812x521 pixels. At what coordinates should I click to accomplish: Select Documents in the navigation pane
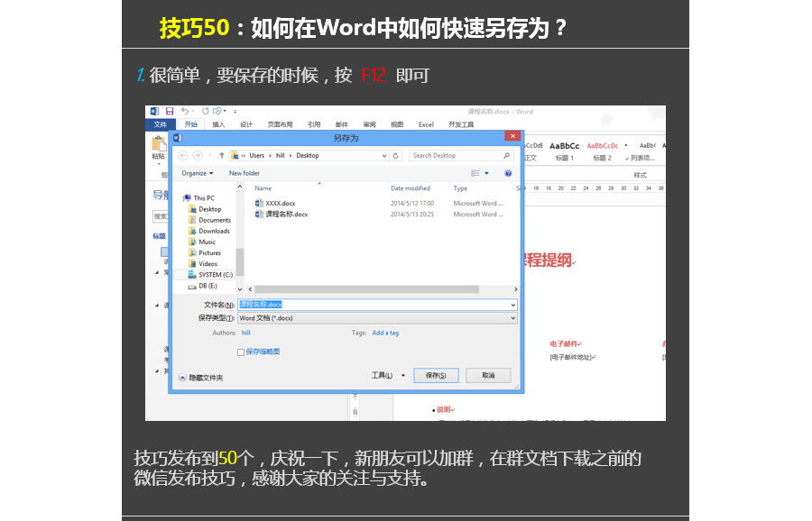click(209, 220)
